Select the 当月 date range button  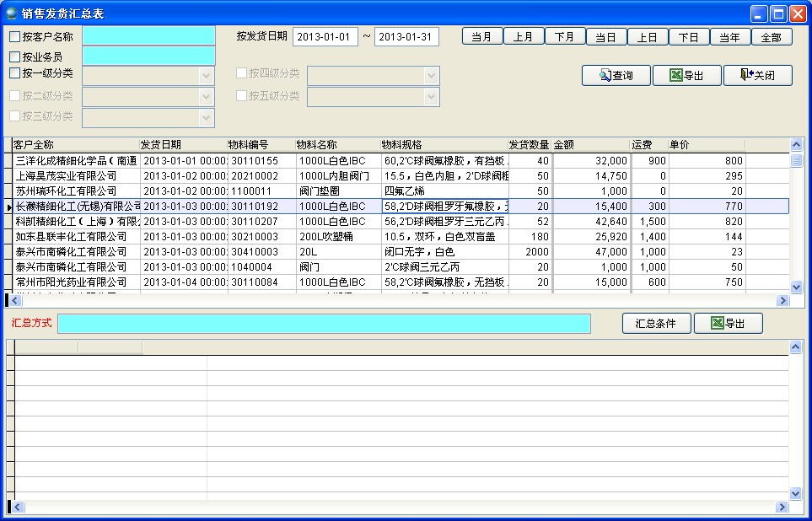click(482, 37)
